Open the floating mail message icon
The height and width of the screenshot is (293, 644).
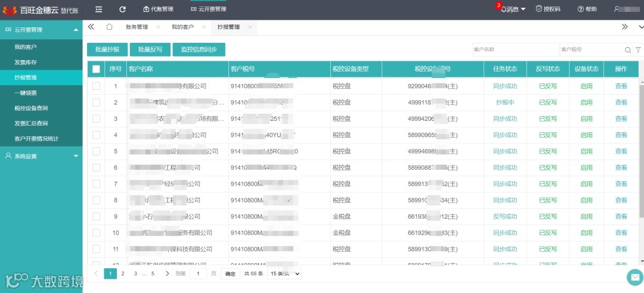coord(635,277)
